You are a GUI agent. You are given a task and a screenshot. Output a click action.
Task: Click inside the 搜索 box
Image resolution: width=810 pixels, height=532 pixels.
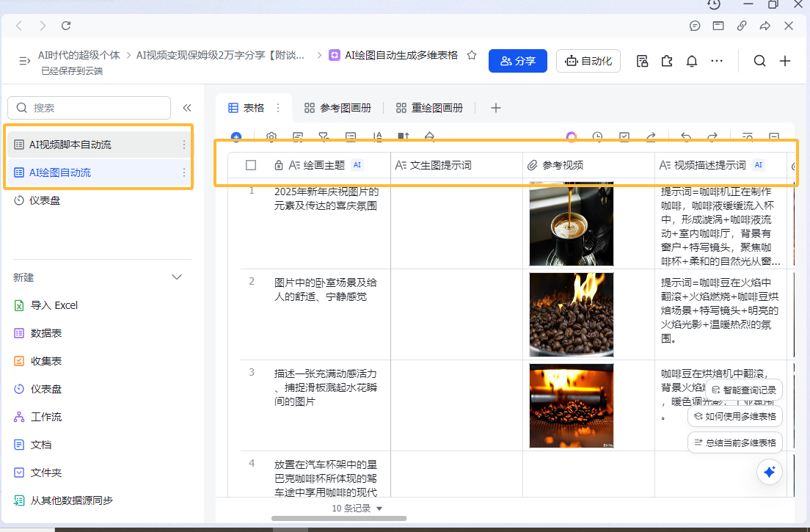coord(89,107)
